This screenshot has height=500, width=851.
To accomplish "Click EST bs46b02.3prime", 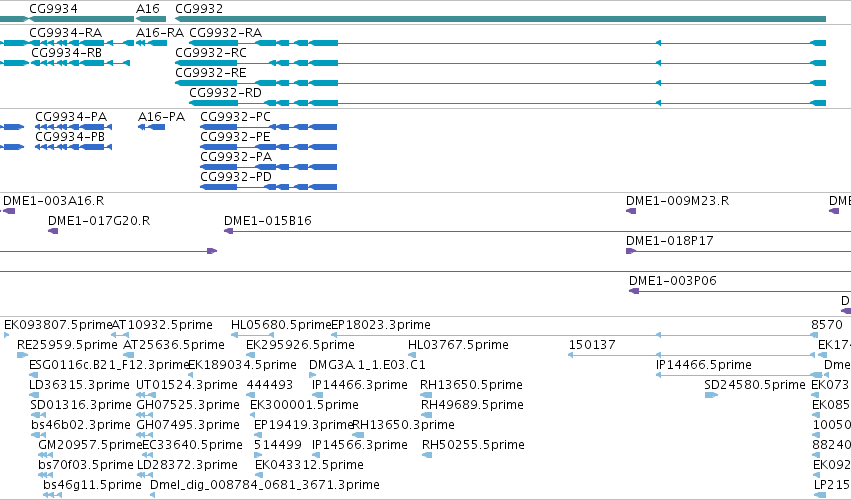I will 81,425.
